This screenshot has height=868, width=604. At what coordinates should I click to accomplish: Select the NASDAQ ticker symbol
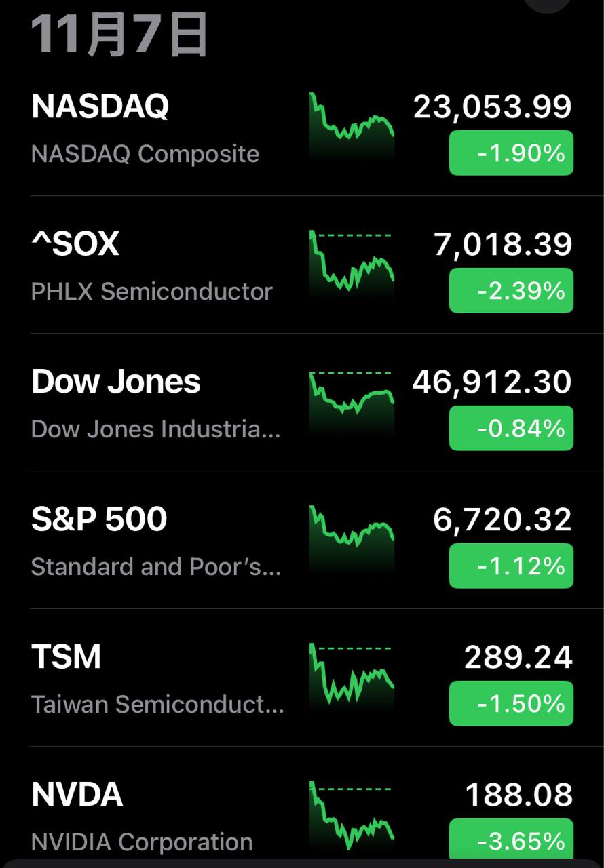click(x=100, y=106)
